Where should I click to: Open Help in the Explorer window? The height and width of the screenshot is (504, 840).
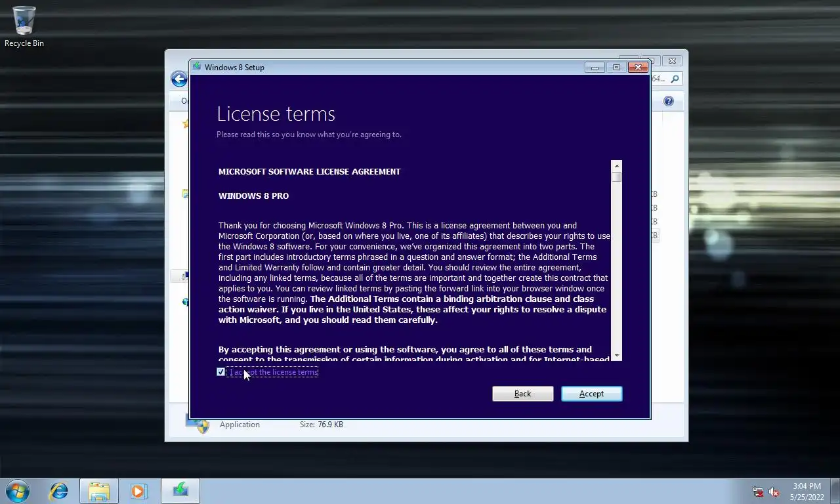tap(668, 101)
